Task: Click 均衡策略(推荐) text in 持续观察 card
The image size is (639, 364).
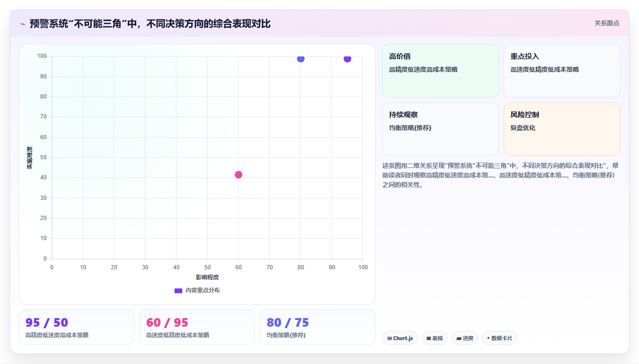Action: pos(410,128)
